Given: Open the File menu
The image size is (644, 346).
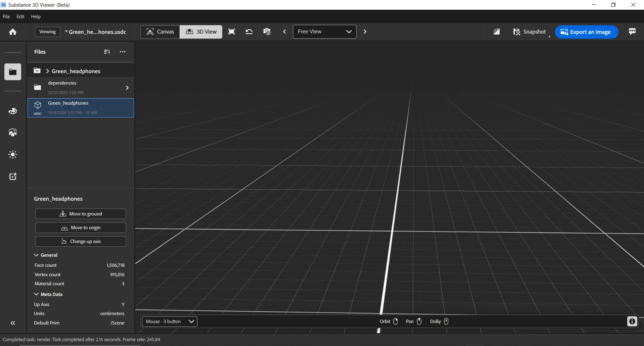Looking at the screenshot, I should pos(6,16).
